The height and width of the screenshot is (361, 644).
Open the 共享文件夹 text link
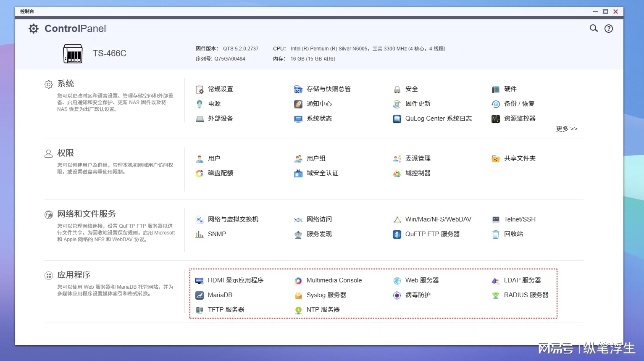[x=520, y=158]
